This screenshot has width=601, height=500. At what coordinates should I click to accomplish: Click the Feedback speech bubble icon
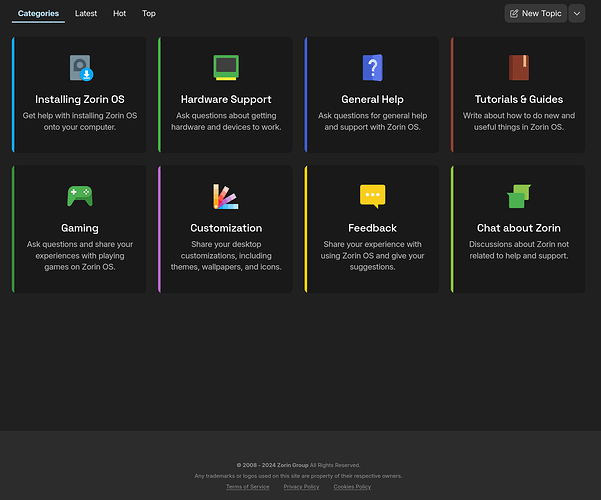372,196
